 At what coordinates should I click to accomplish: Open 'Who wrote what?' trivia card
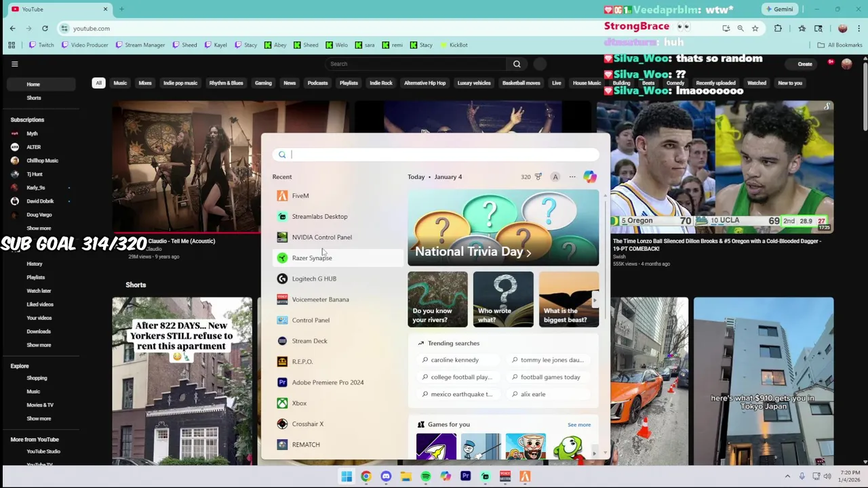[x=503, y=300]
